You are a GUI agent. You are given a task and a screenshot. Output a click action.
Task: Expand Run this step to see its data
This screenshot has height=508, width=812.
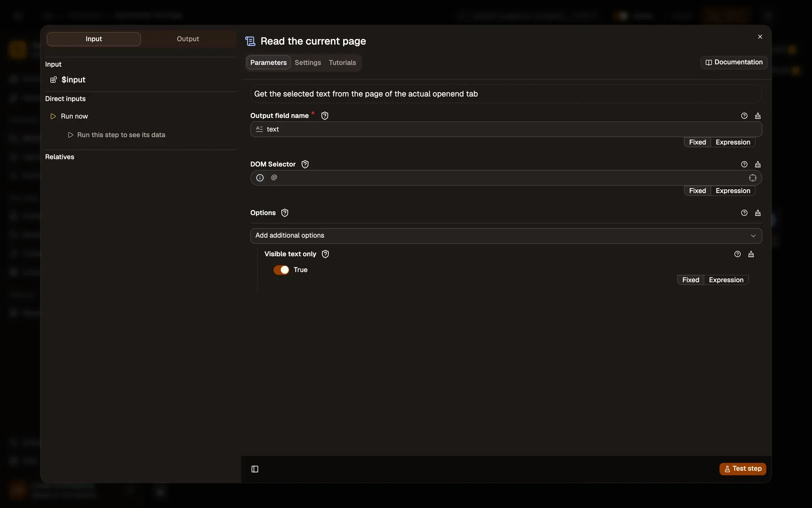pos(116,135)
